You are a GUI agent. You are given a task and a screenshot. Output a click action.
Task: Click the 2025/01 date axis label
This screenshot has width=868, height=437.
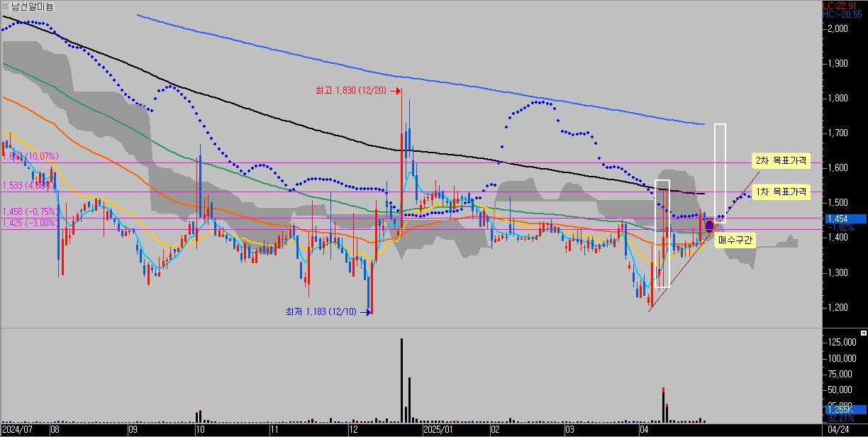[x=438, y=429]
